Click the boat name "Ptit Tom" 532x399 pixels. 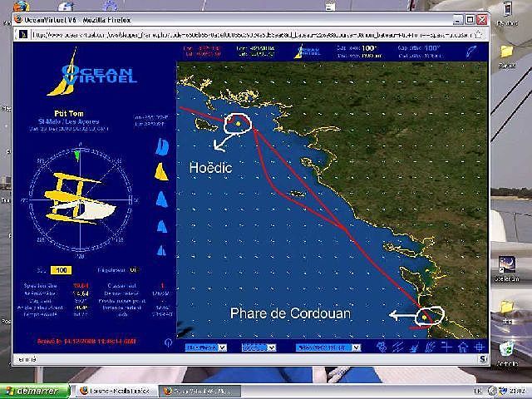coord(69,113)
